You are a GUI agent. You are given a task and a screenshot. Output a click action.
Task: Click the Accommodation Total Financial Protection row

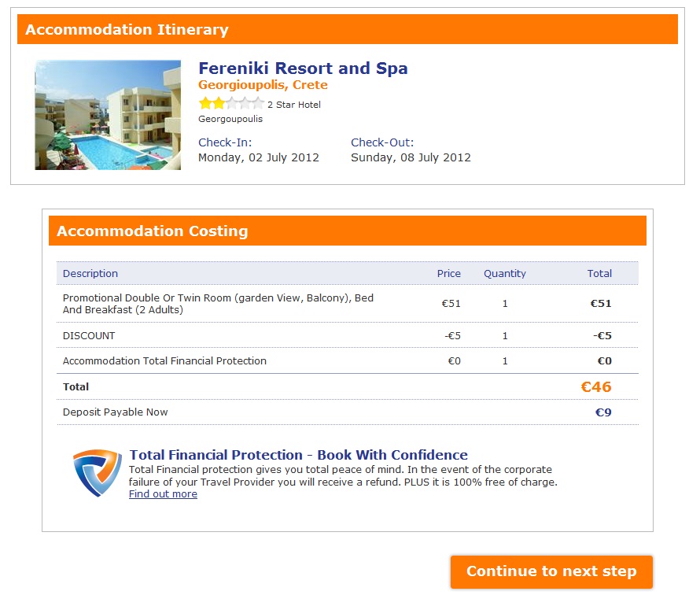point(348,361)
